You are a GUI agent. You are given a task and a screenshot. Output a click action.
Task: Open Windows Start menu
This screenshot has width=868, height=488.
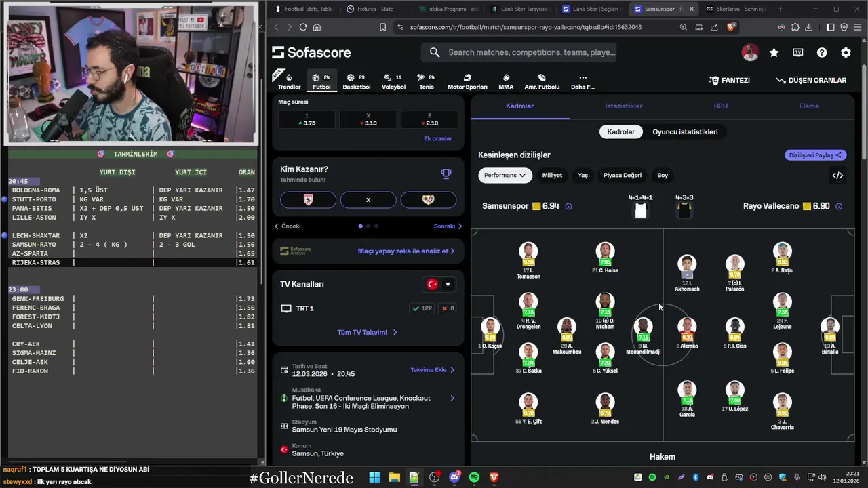[374, 477]
